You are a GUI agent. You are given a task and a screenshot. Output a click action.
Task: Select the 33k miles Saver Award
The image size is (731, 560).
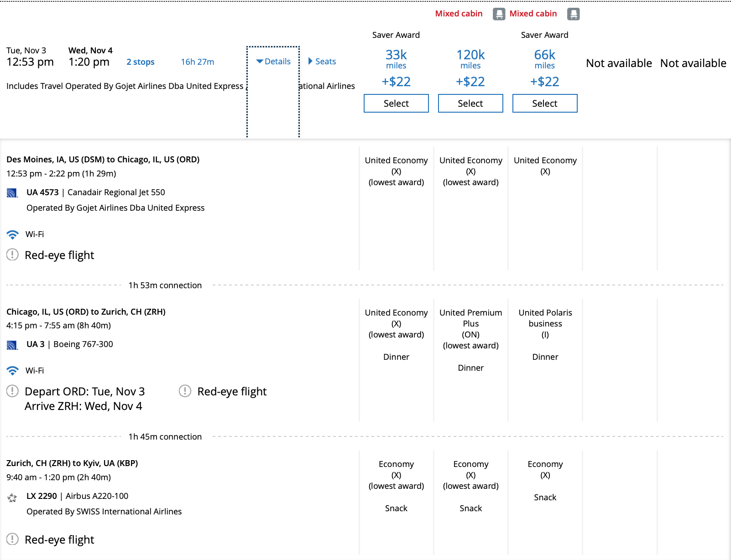396,103
